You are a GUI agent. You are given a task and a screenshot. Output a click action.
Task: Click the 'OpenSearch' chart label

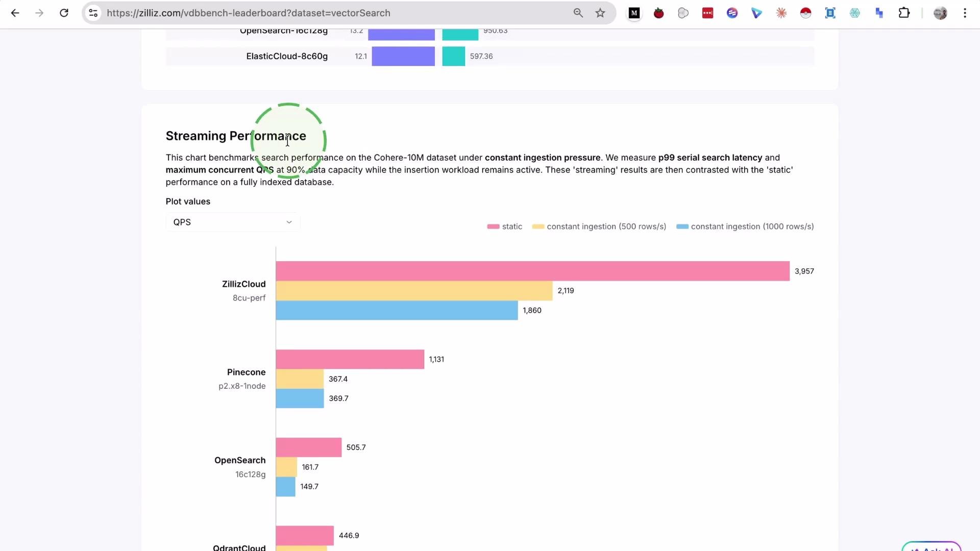click(x=240, y=460)
